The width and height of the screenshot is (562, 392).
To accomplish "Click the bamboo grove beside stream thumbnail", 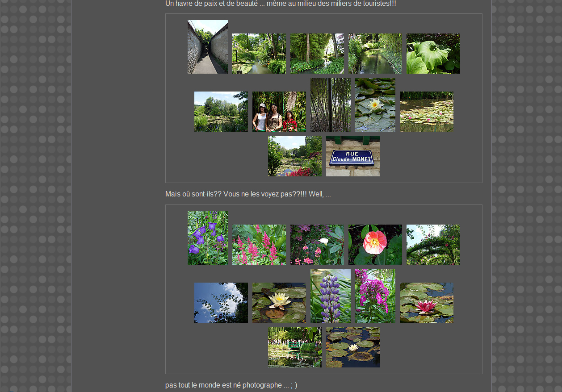I will (x=317, y=54).
